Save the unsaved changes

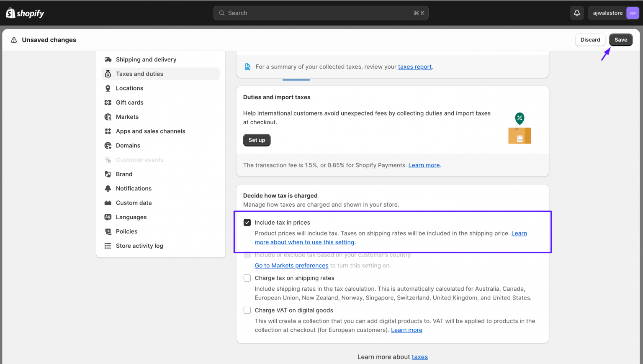(621, 39)
